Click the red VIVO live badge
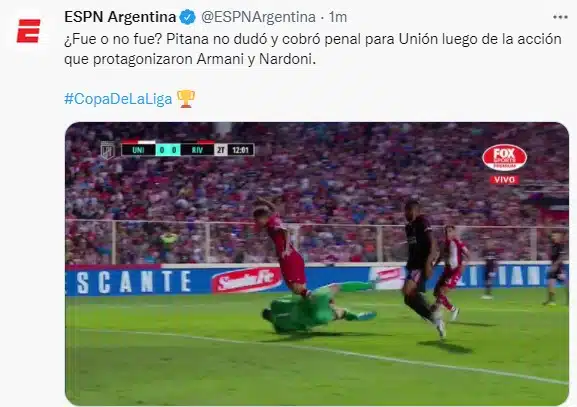The width and height of the screenshot is (577, 407). tap(504, 180)
